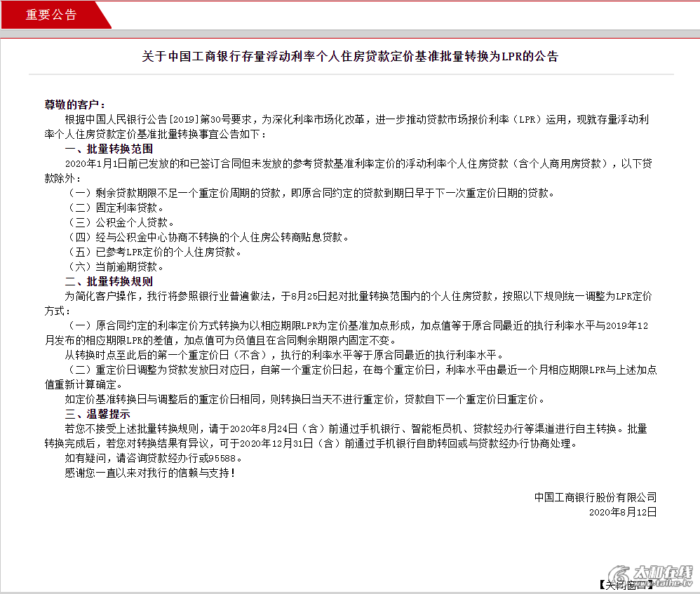Click the paragraph starting 为简化客户操作
Screen dimensions: 700x594
[348, 303]
